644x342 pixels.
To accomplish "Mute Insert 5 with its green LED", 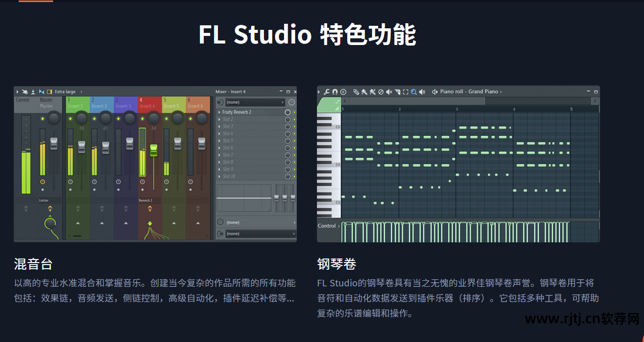I will pos(166,118).
